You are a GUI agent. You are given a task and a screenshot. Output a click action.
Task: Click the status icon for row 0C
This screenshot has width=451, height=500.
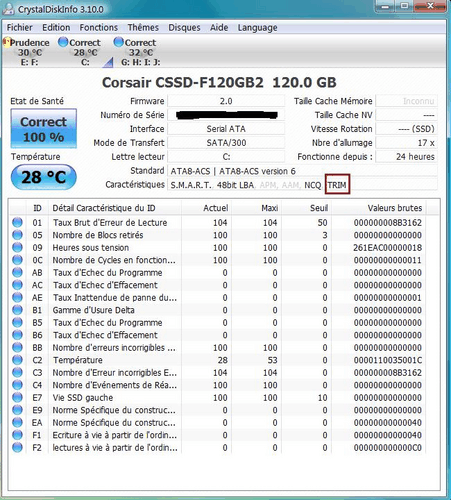click(x=17, y=260)
